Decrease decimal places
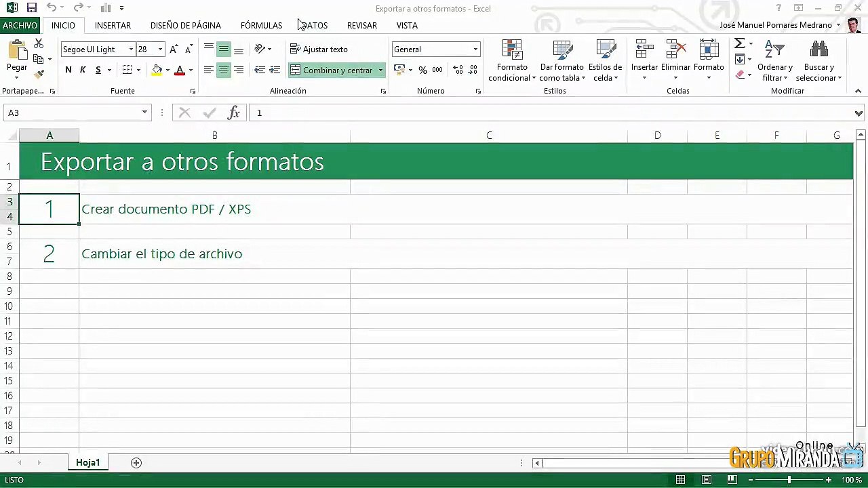The width and height of the screenshot is (868, 488). (x=473, y=70)
